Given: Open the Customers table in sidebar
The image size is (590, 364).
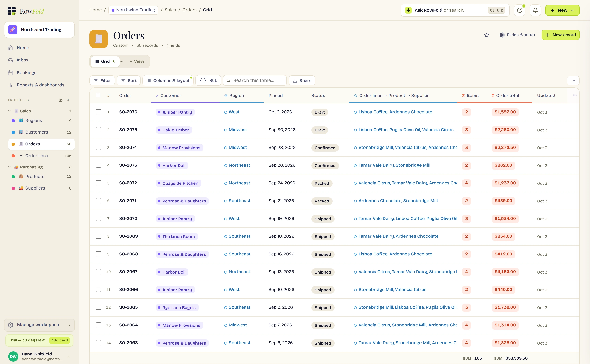Looking at the screenshot, I should [x=41, y=132].
